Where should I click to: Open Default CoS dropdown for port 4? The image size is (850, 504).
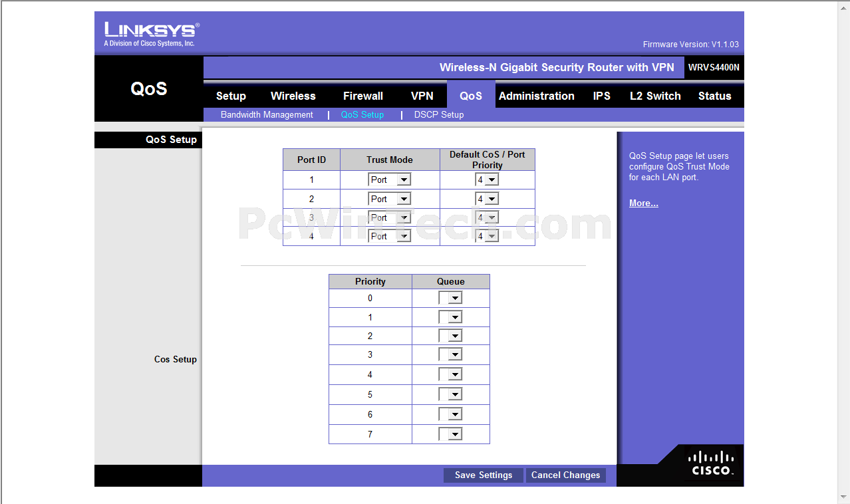click(487, 236)
